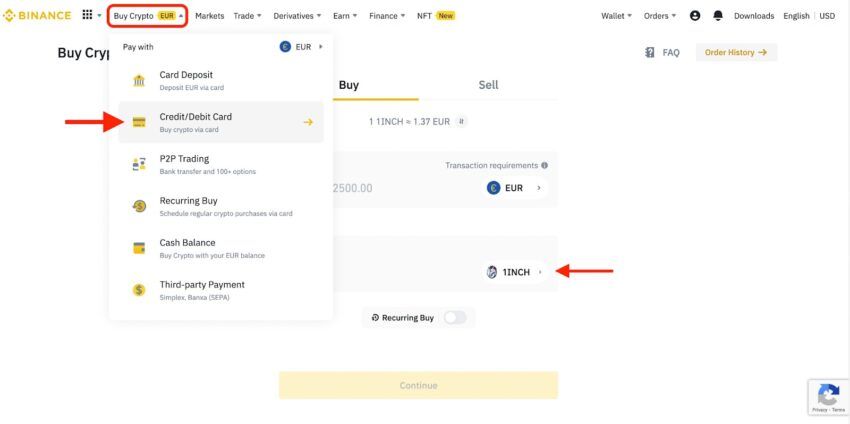Open the Markets menu item
Image resolution: width=850 pixels, height=424 pixels.
[x=209, y=16]
